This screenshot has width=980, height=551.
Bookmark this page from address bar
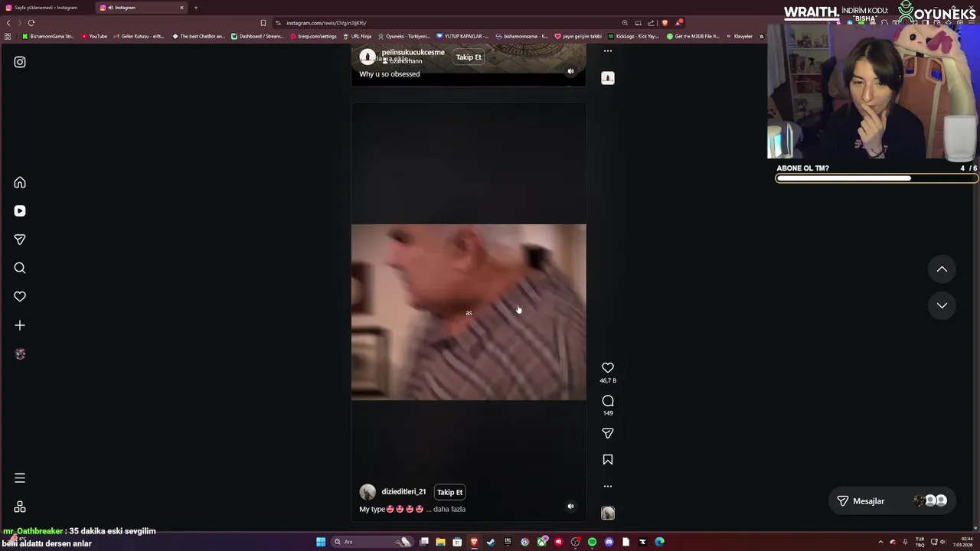(263, 23)
